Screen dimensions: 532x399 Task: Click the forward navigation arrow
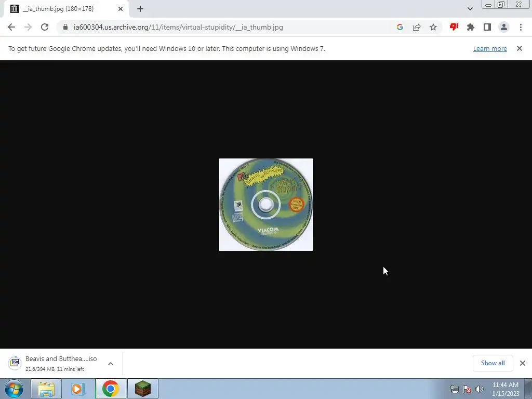(x=28, y=27)
